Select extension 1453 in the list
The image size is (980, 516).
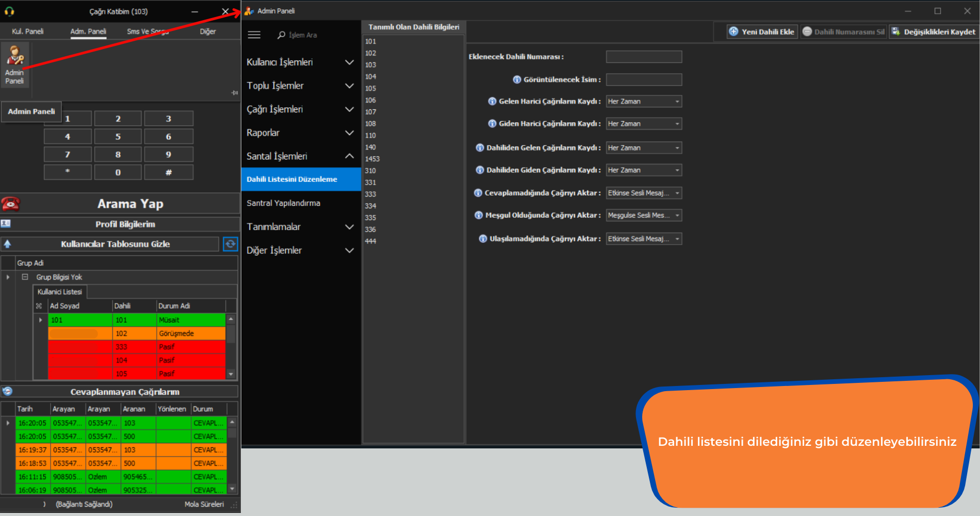point(372,159)
